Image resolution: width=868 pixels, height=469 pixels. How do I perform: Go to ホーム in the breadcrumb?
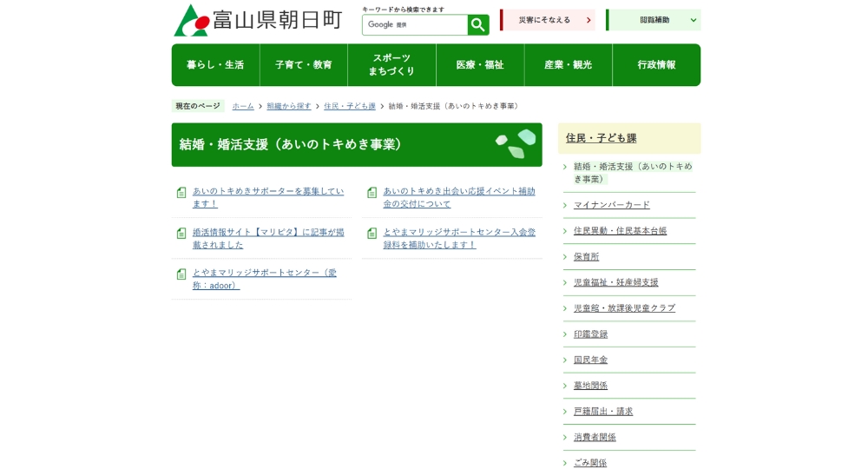click(243, 106)
